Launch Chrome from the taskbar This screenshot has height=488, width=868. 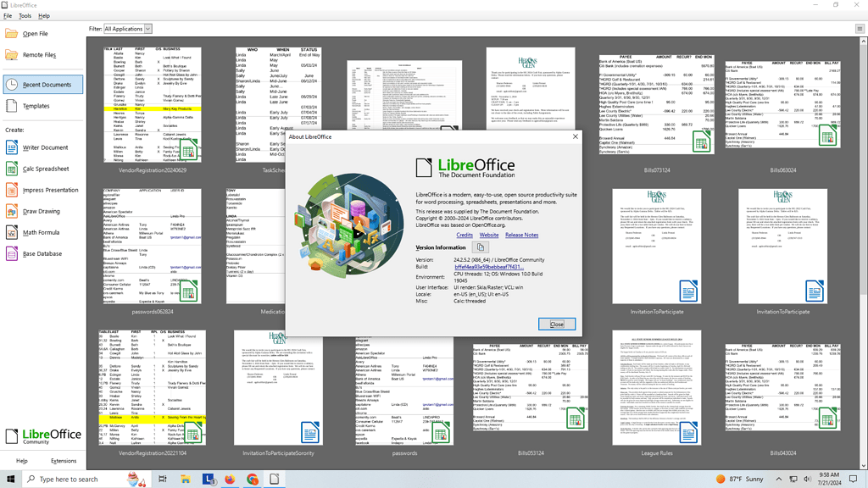point(252,479)
